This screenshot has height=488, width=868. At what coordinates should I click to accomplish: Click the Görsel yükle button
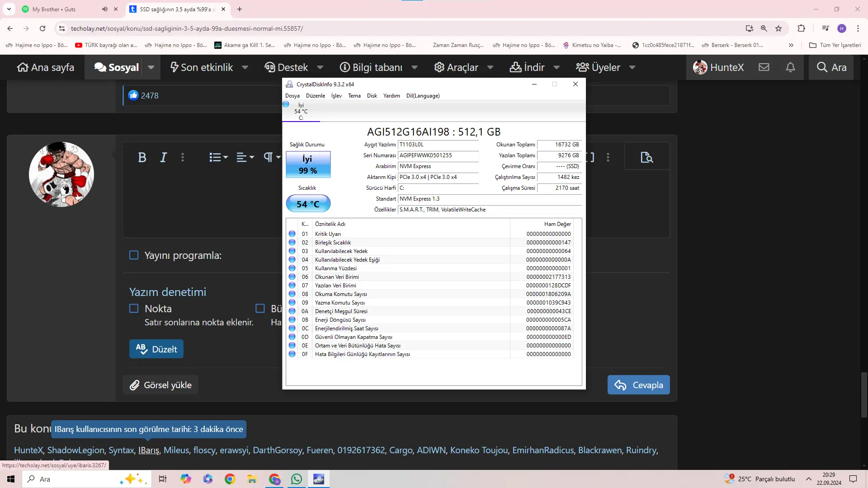pos(160,385)
